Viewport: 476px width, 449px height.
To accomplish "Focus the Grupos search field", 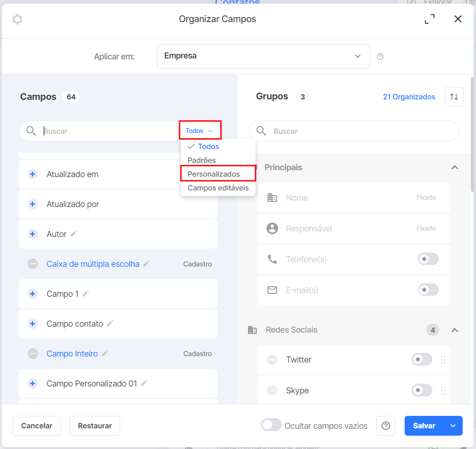I will point(354,131).
